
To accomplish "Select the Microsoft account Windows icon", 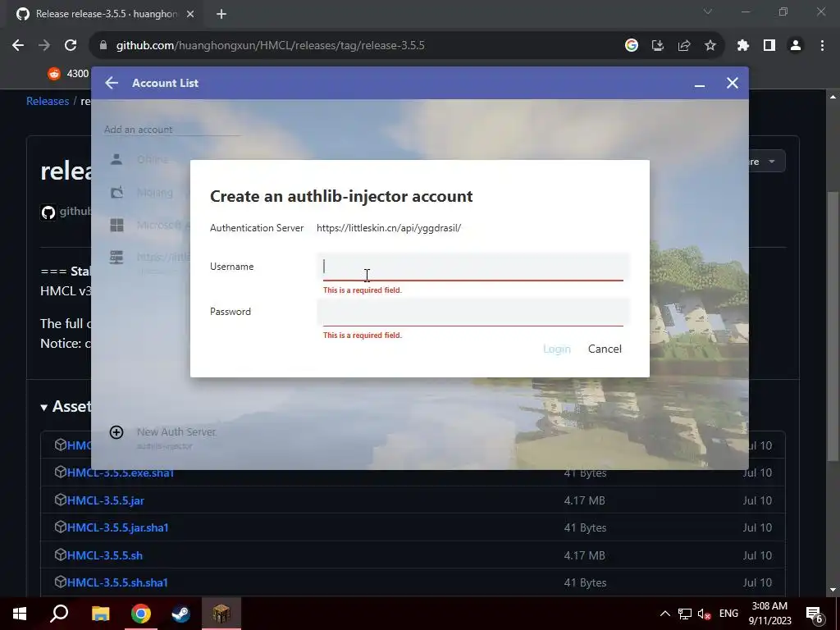I will pyautogui.click(x=116, y=225).
